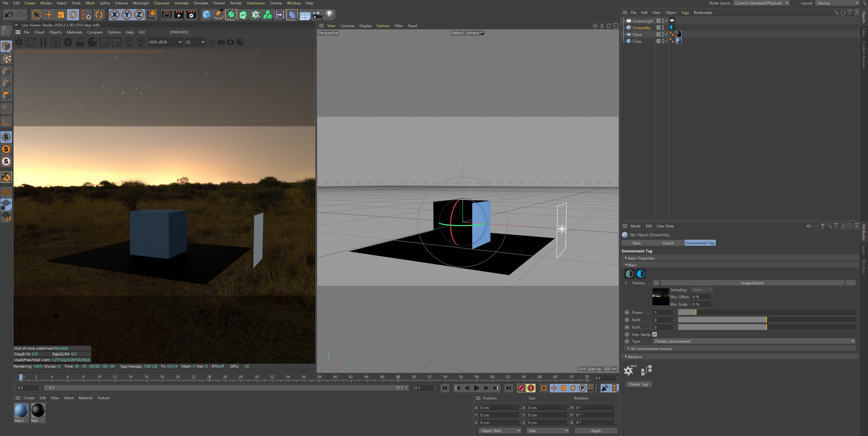Restart render in Live Viewer
Viewport: 868px width, 436px height.
(31, 42)
